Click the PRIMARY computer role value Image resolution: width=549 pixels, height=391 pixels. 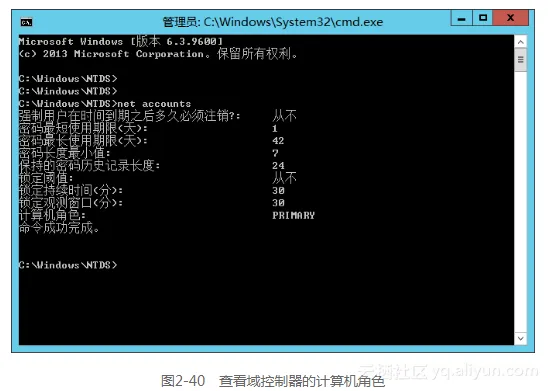293,215
